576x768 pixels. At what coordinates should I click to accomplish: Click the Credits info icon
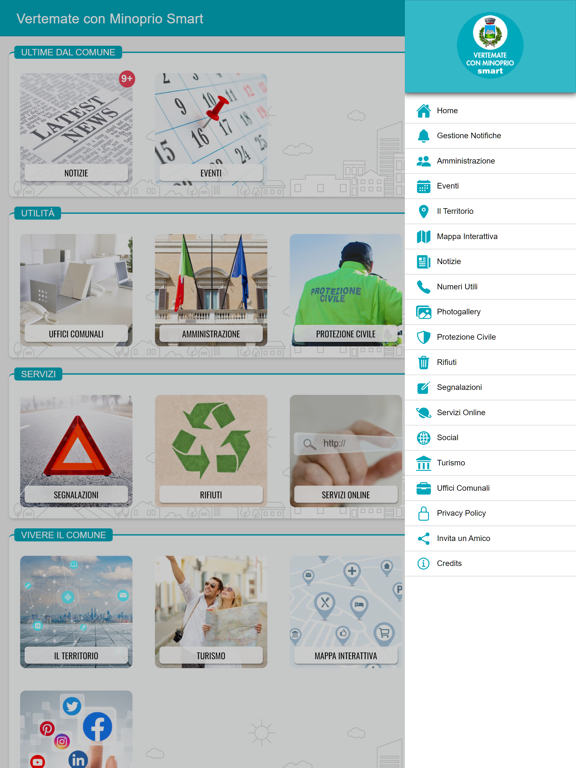(423, 563)
